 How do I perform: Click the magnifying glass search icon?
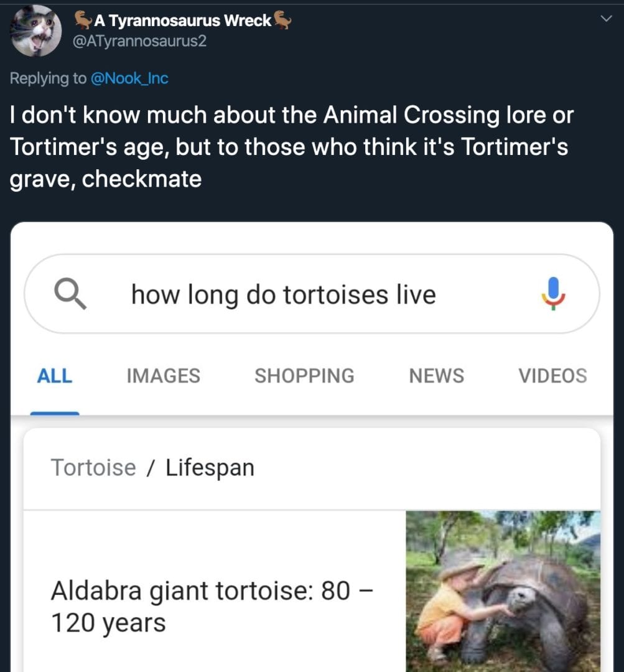[69, 293]
